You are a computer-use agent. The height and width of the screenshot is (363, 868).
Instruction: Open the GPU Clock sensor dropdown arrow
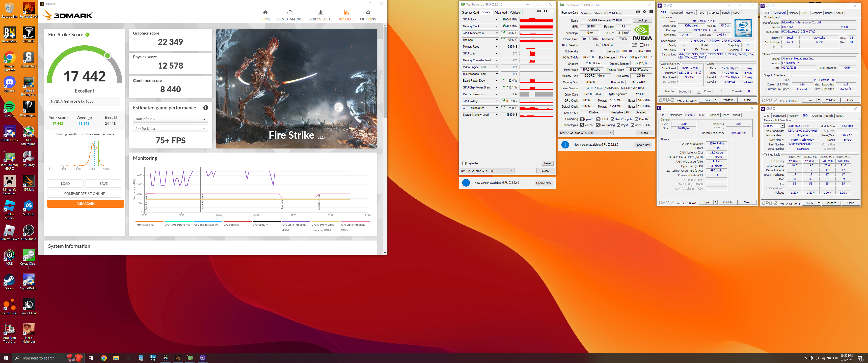(x=496, y=19)
